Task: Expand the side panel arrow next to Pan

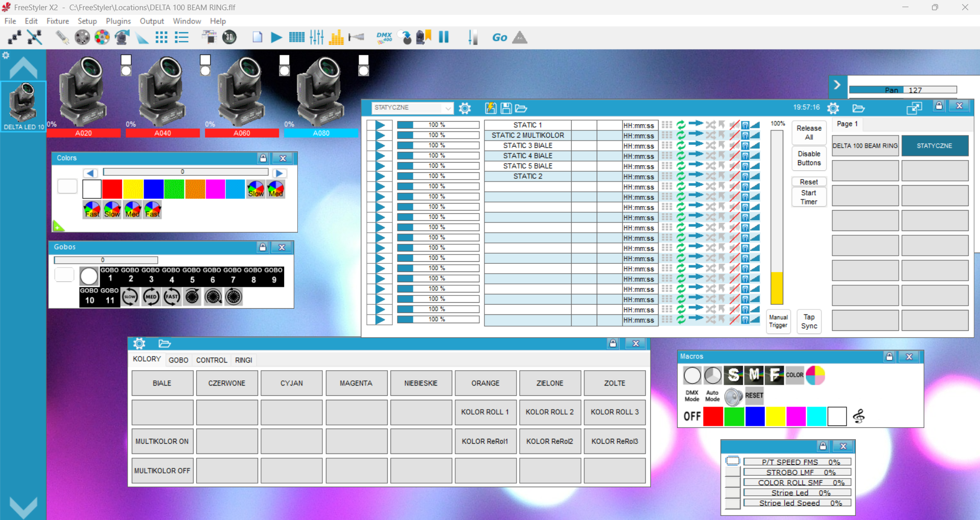Action: point(837,85)
